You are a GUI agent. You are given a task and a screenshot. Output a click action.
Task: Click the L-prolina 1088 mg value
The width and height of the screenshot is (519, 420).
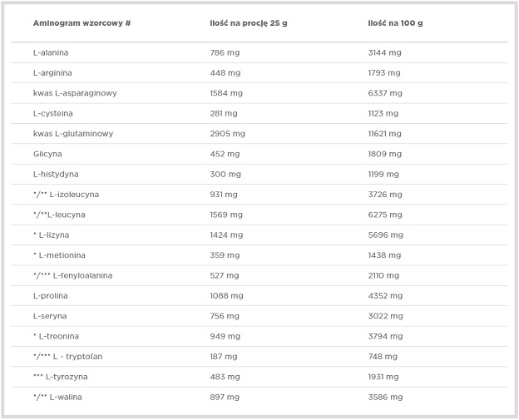pyautogui.click(x=226, y=296)
